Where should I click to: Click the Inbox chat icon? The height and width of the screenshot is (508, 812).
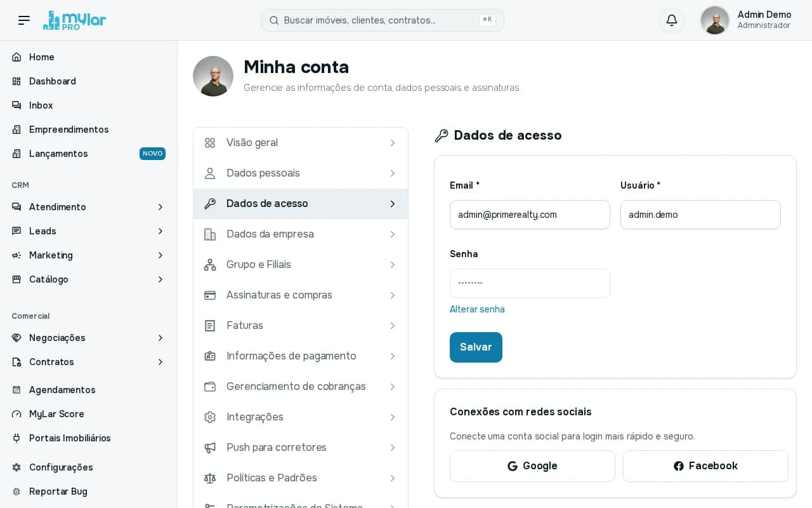coord(16,105)
